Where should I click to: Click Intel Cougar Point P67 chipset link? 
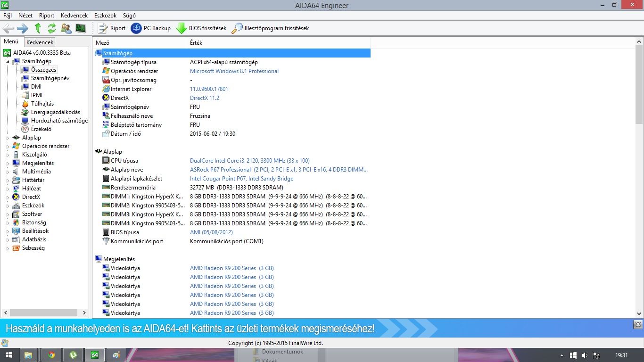pos(241,179)
